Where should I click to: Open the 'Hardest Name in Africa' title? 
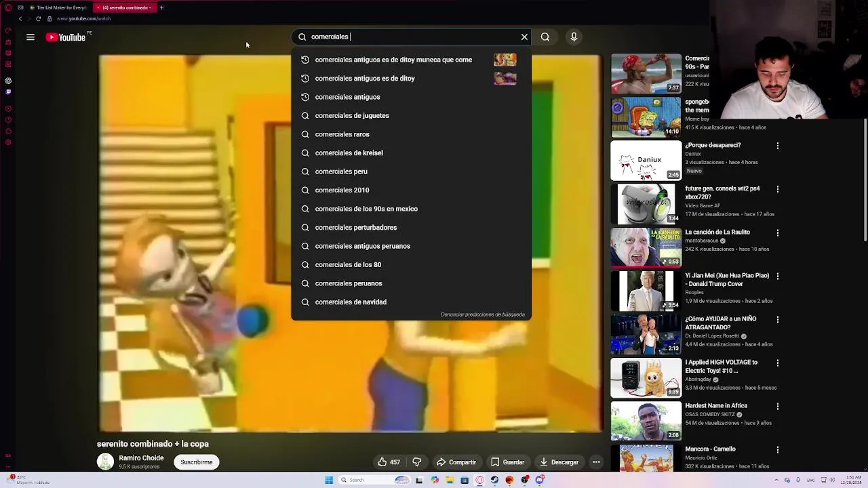[716, 405]
